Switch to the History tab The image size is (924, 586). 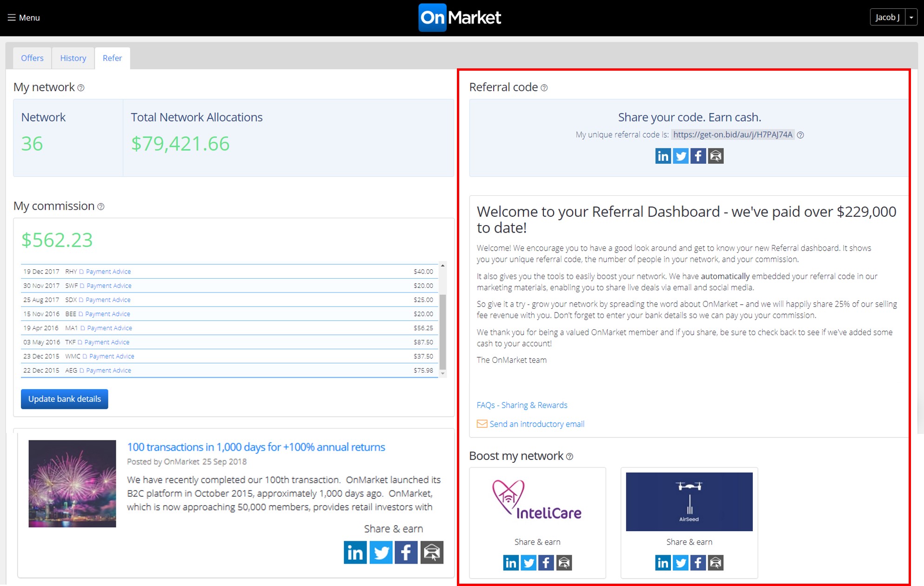click(73, 58)
